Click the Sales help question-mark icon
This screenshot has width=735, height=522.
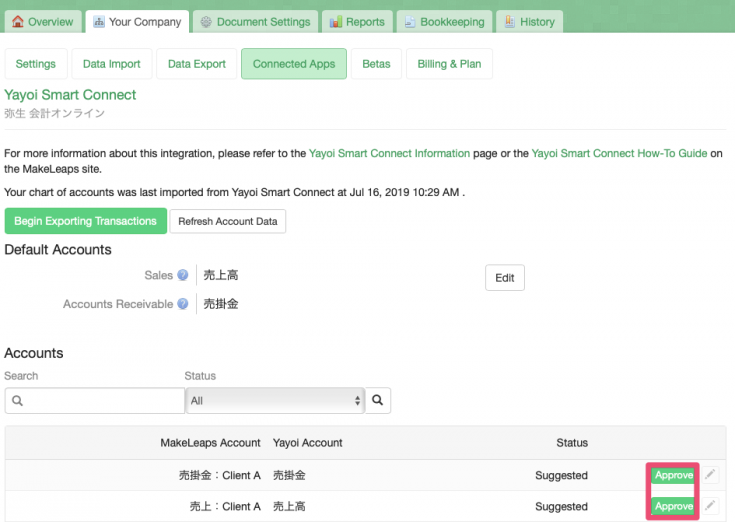click(x=183, y=275)
